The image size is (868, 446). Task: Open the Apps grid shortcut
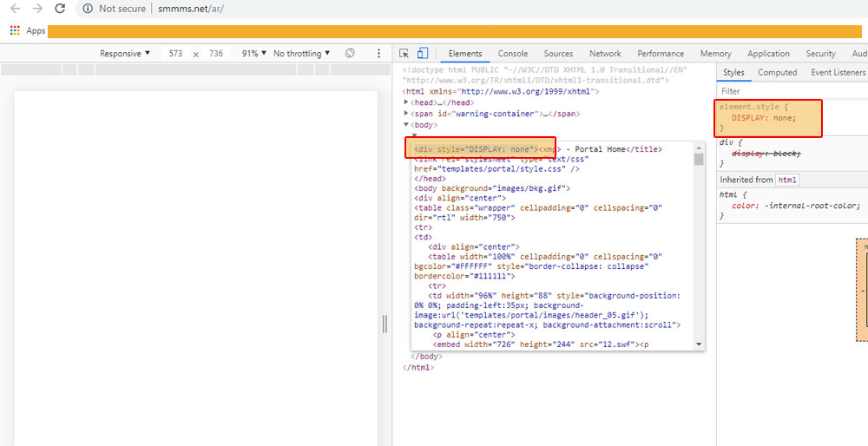coord(15,31)
